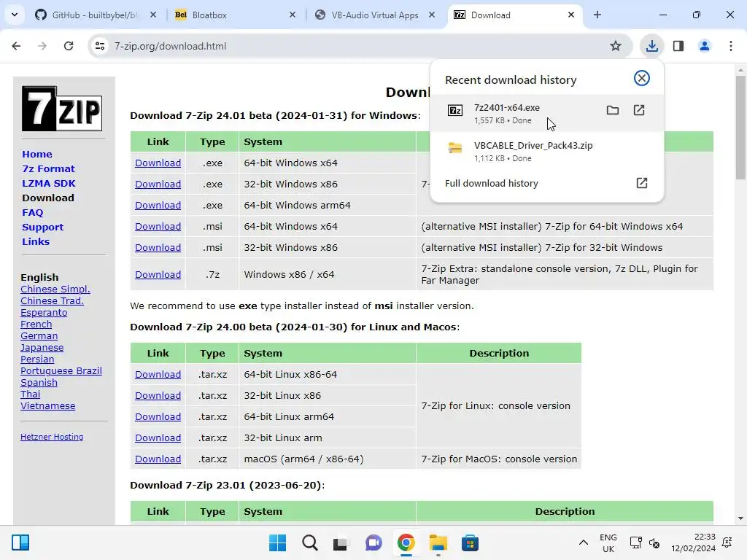Close the Bloatbox tab
Image resolution: width=747 pixels, height=560 pixels.
coord(293,15)
